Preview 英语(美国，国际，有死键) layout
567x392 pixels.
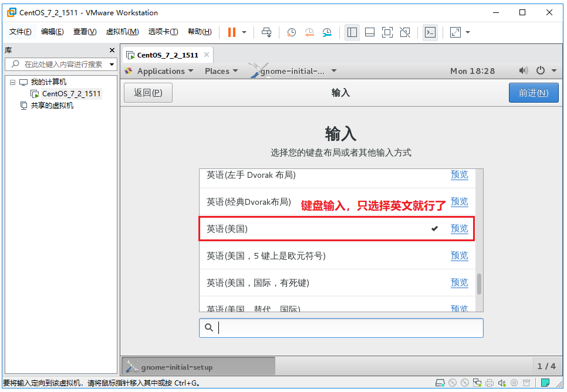point(459,282)
